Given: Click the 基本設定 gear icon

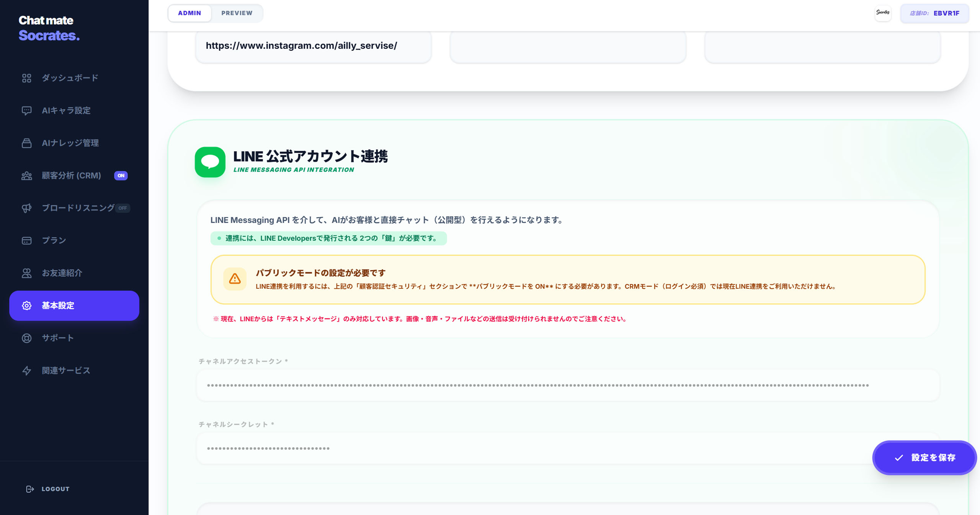Looking at the screenshot, I should 26,306.
